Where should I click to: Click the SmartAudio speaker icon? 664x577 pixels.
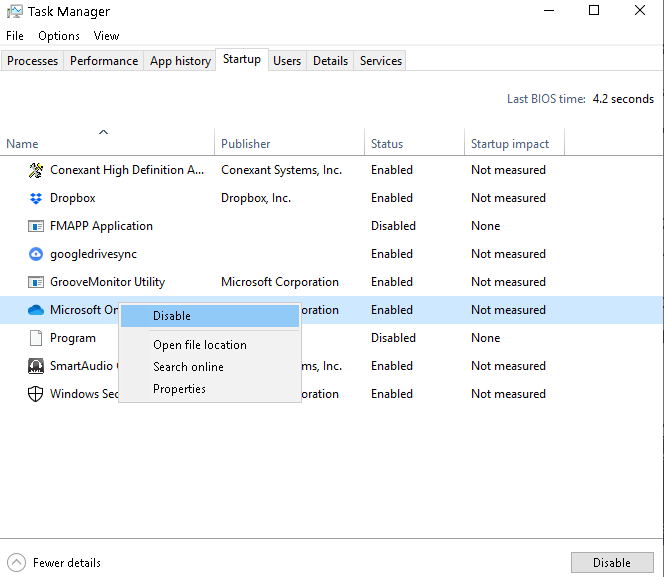coord(36,366)
